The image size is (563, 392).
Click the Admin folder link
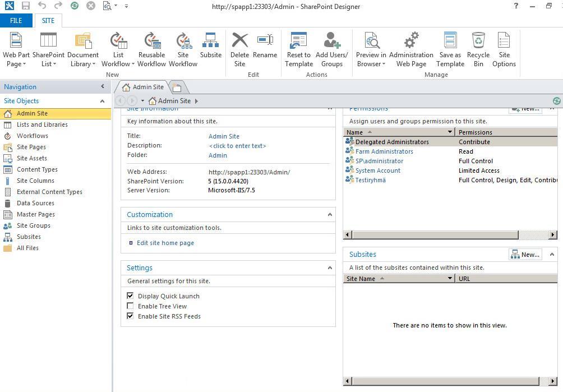(218, 155)
